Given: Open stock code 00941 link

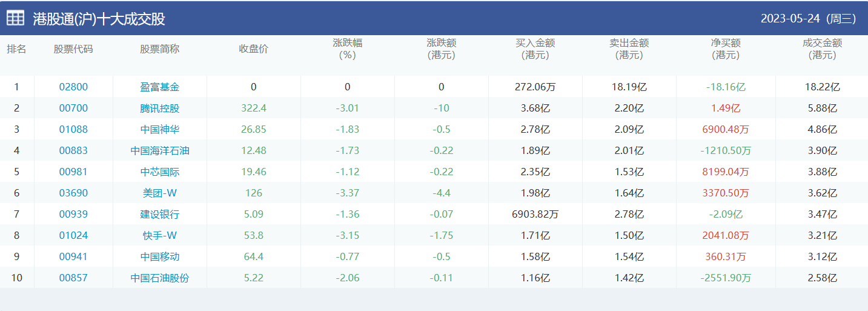Looking at the screenshot, I should tap(73, 257).
